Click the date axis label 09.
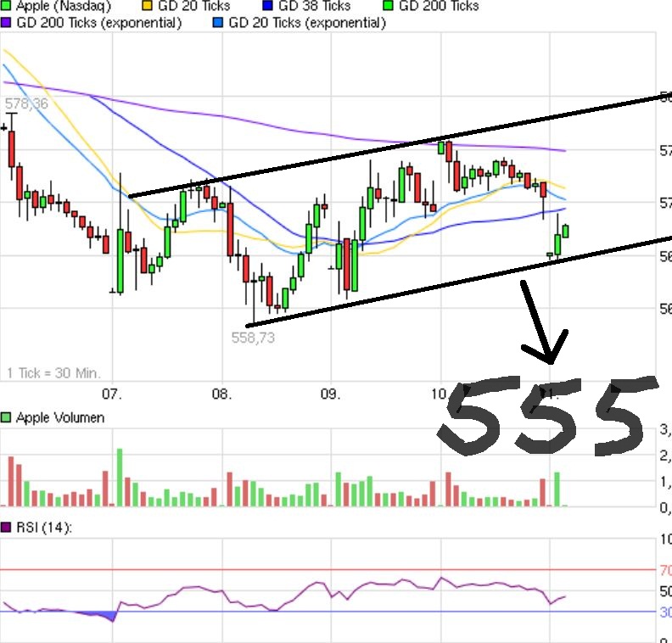Image resolution: width=672 pixels, height=643 pixels. click(x=330, y=394)
